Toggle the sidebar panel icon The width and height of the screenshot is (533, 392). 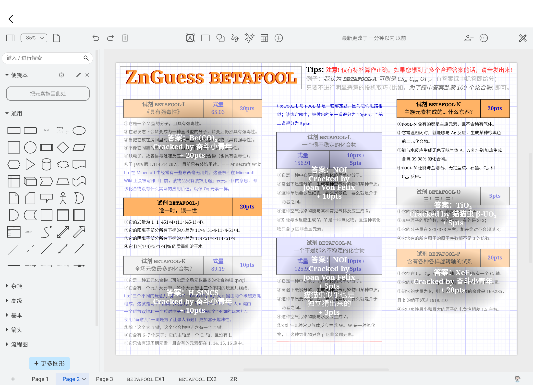[x=10, y=38]
